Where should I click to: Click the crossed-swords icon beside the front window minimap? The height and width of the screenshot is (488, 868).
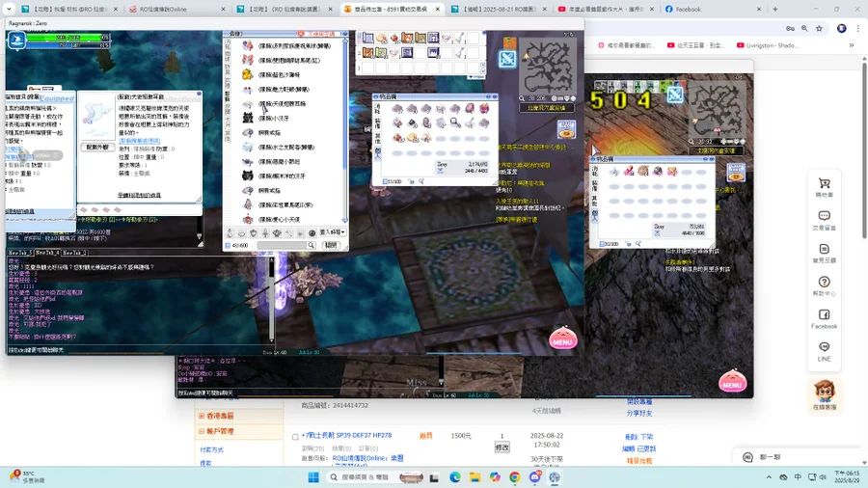pyautogui.click(x=507, y=59)
